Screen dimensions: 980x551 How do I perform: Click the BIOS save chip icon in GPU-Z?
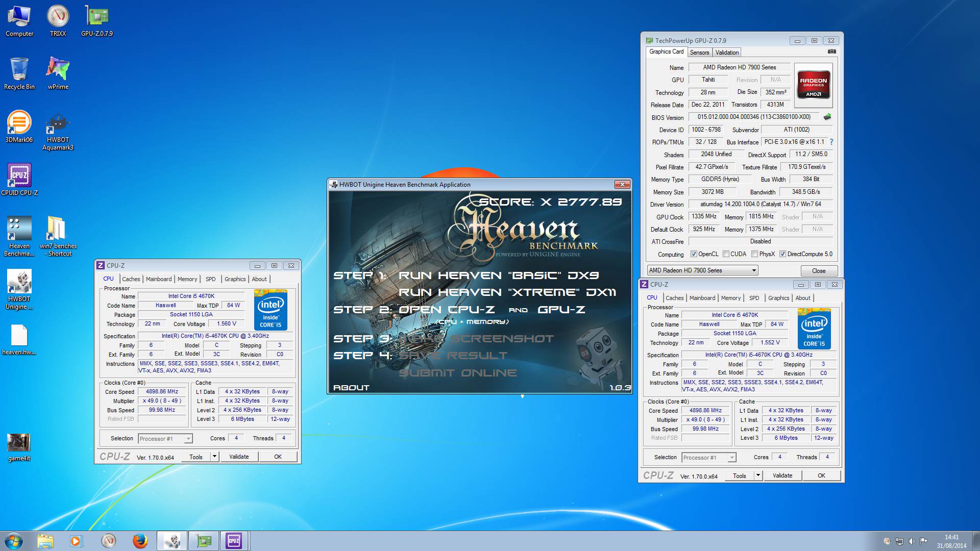click(x=827, y=117)
